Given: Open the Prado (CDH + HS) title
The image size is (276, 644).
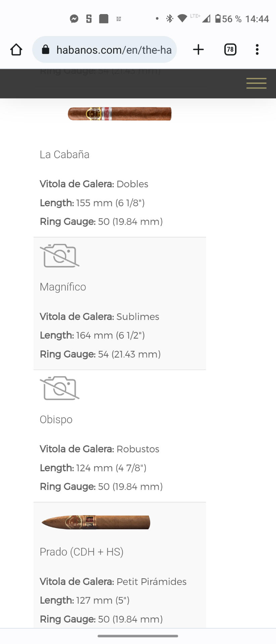Looking at the screenshot, I should (x=81, y=552).
